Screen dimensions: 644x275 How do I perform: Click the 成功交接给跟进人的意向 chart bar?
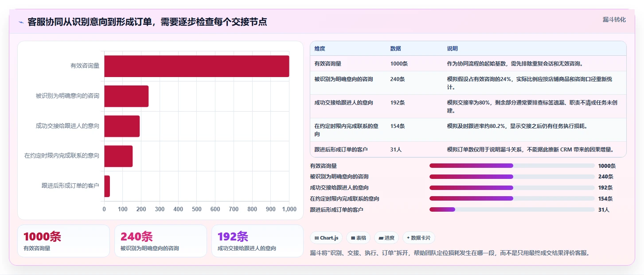tap(122, 126)
